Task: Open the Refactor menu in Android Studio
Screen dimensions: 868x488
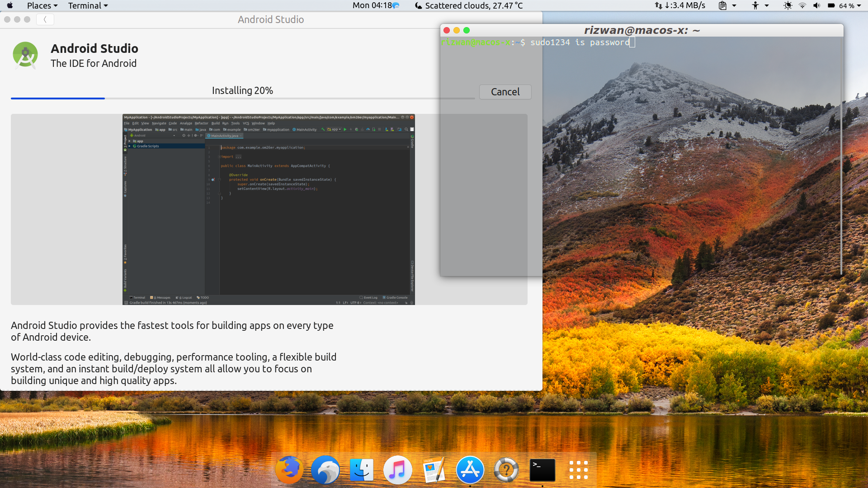Action: tap(202, 123)
